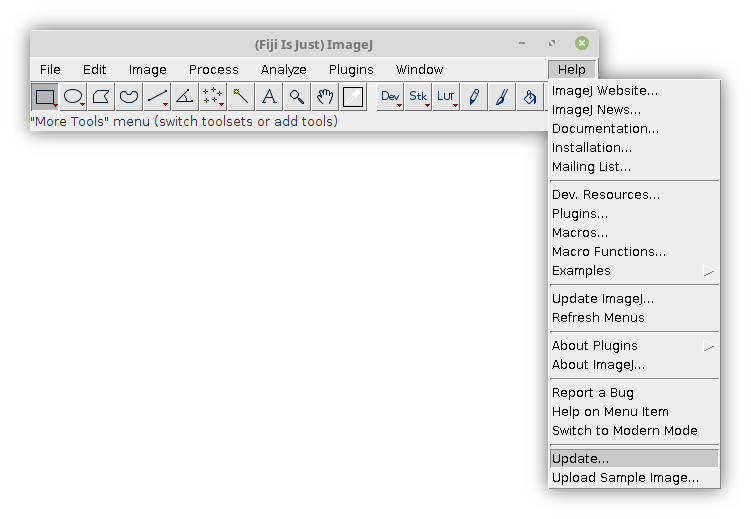Minimize the Fiji ImageJ window
The image size is (751, 519).
522,43
